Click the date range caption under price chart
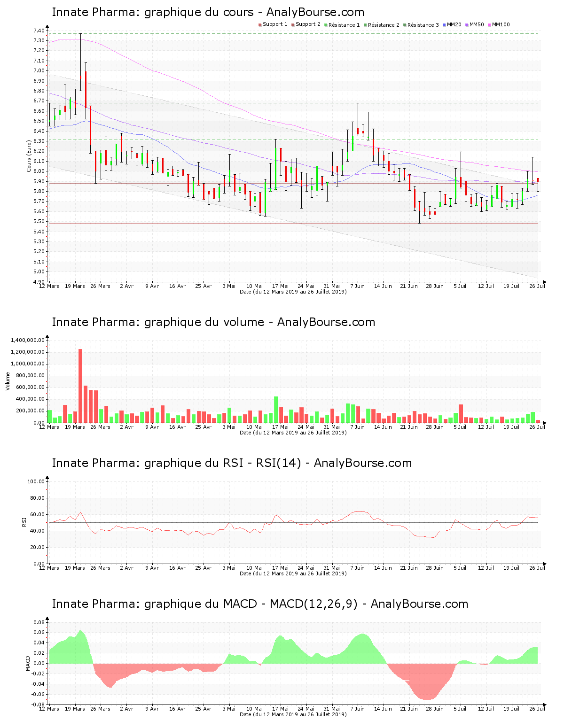This screenshot has width=564, height=728. 293,292
